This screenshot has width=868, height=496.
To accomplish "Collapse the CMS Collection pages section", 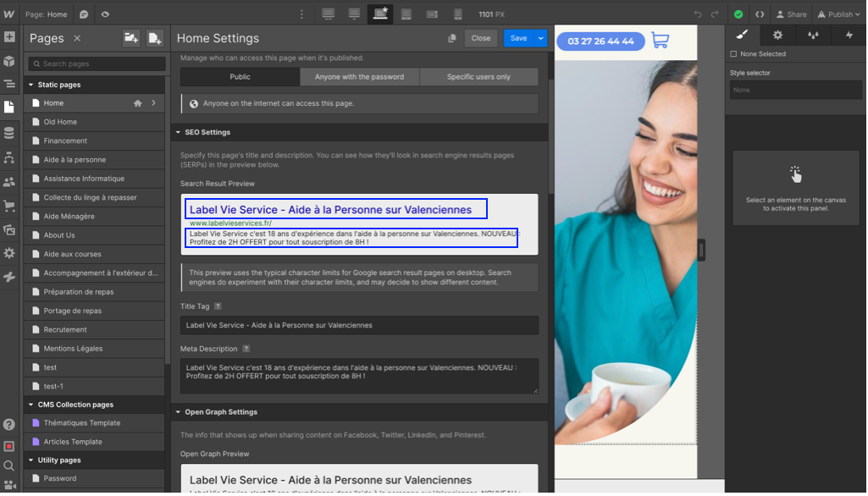I will pyautogui.click(x=31, y=405).
